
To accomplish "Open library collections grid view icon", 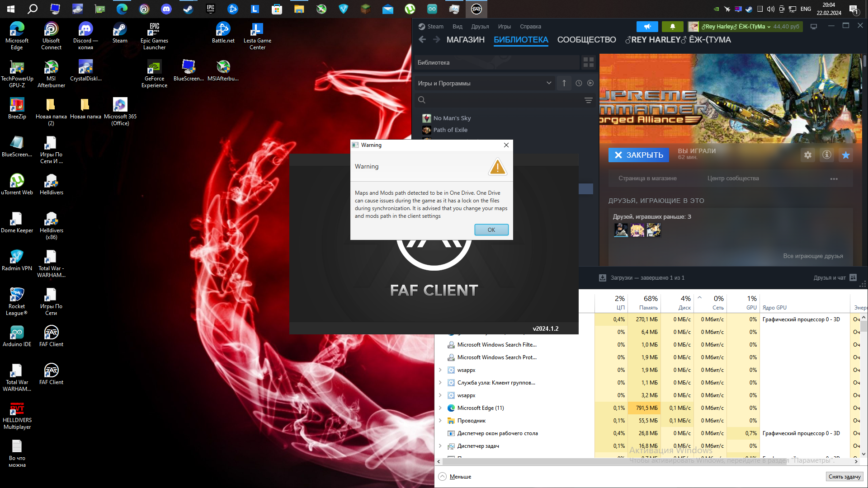I will [589, 62].
